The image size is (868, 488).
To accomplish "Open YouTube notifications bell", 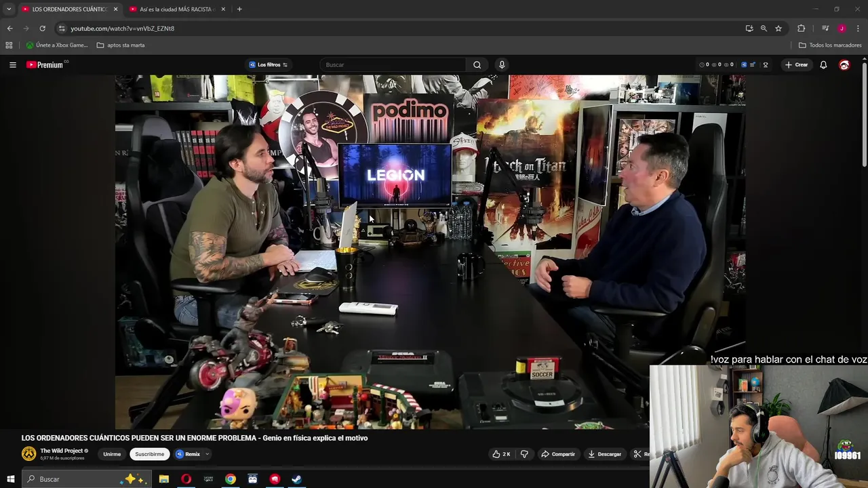I will point(823,65).
